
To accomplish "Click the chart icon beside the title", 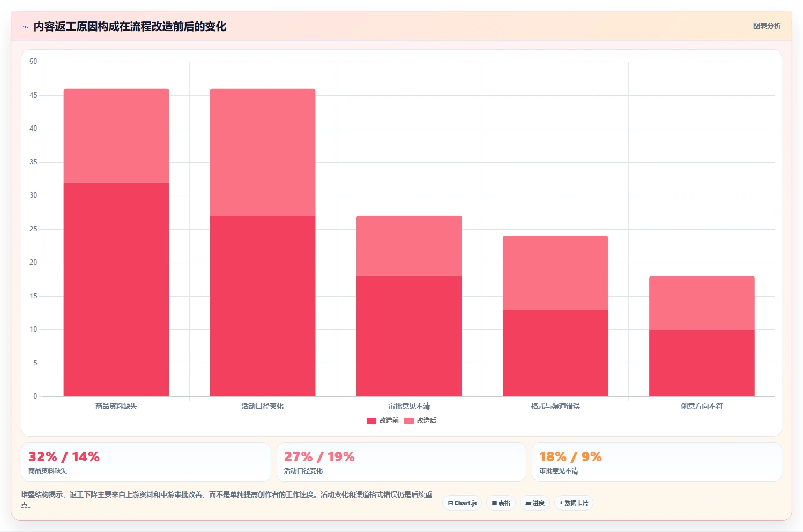I will pos(25,27).
